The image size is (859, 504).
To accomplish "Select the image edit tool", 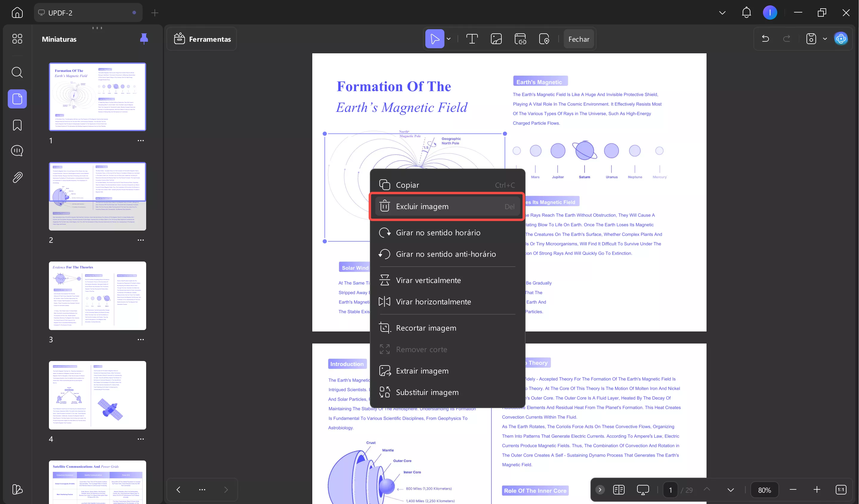I will point(496,39).
